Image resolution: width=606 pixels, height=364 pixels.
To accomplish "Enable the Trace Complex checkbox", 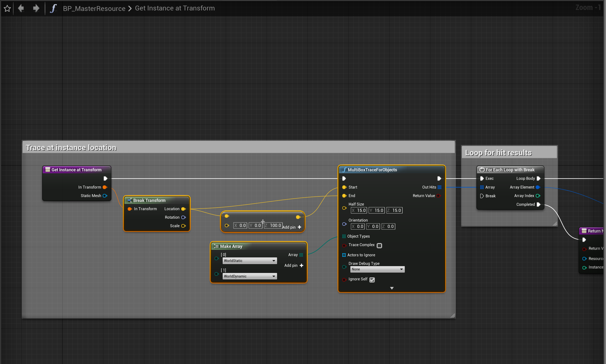I will pos(379,245).
